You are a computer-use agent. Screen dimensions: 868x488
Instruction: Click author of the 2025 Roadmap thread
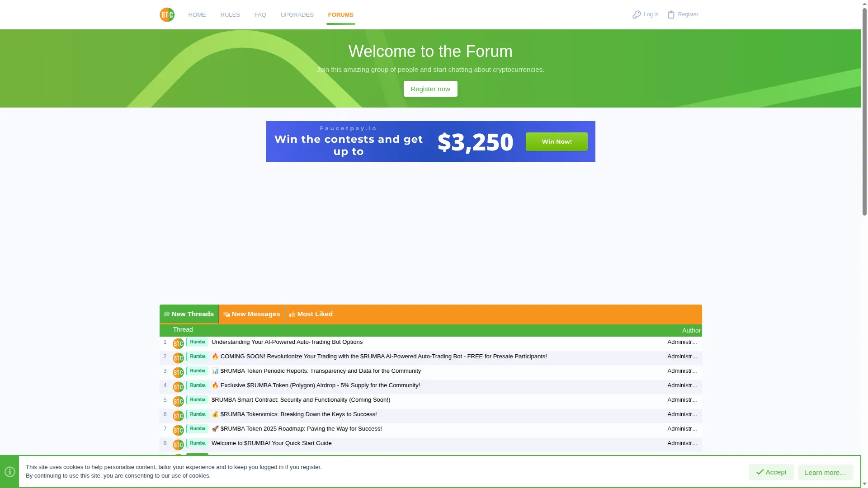tap(683, 429)
